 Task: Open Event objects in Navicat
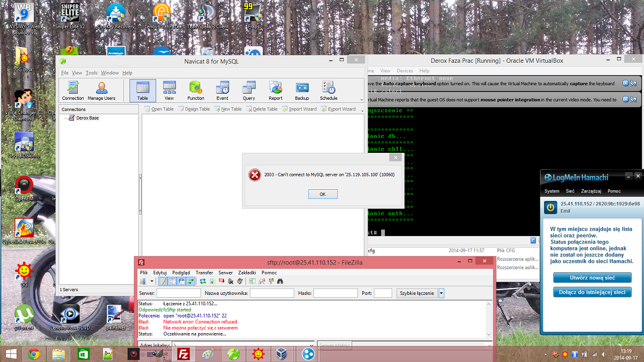[222, 91]
